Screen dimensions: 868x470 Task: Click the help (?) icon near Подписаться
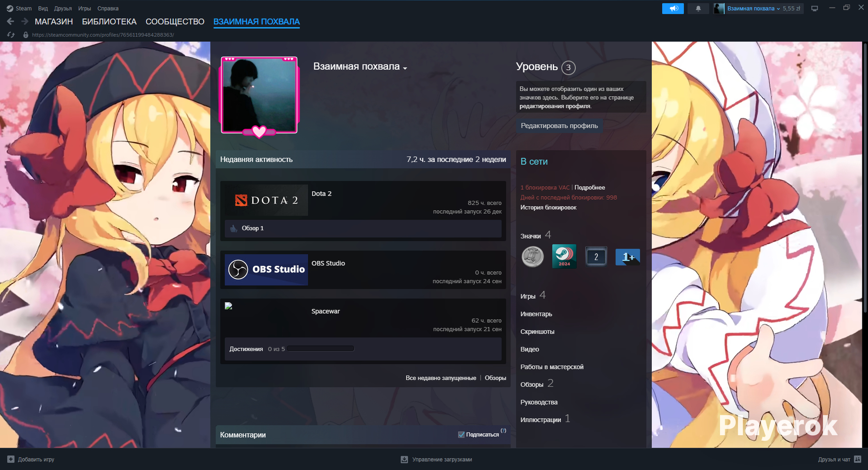(x=503, y=431)
